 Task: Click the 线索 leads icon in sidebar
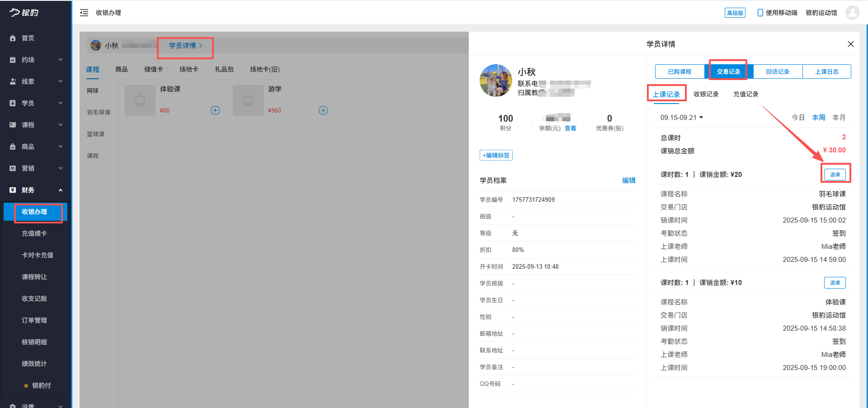[14, 81]
